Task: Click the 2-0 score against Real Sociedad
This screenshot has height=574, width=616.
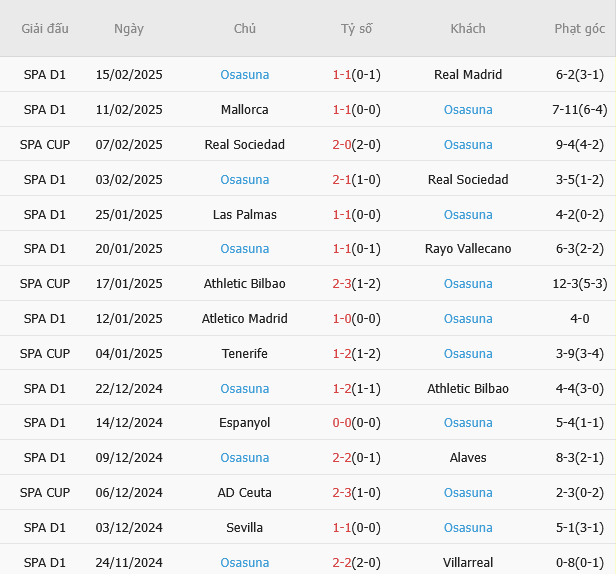Action: (x=343, y=145)
